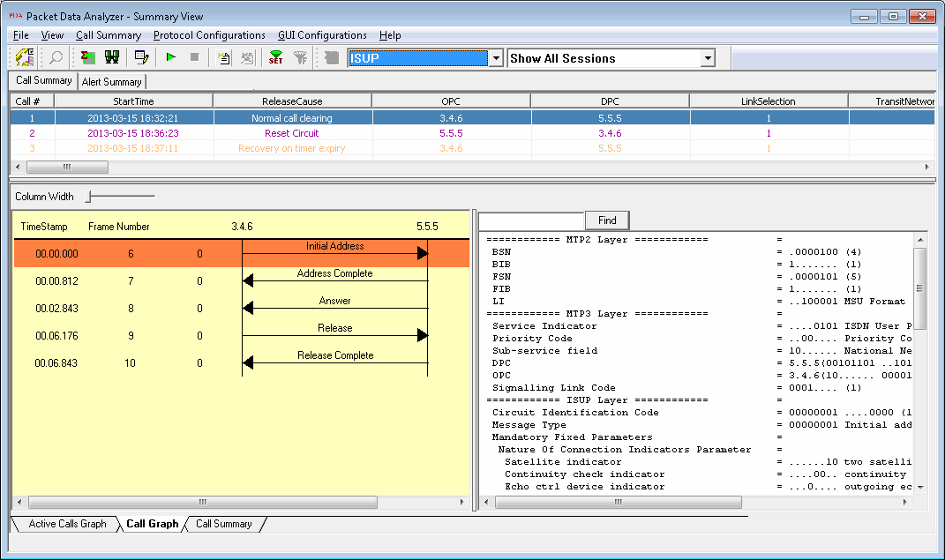
Task: Click the grayed document icon in toolbar
Action: [x=247, y=58]
